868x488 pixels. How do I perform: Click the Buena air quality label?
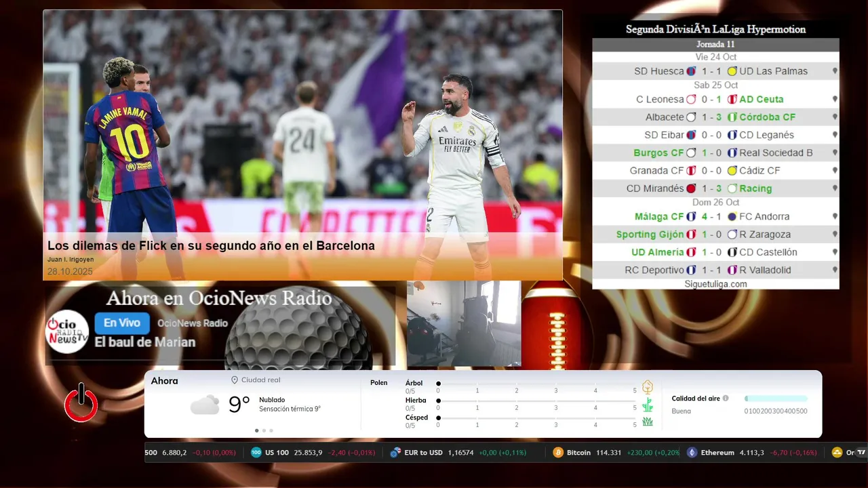(x=682, y=411)
